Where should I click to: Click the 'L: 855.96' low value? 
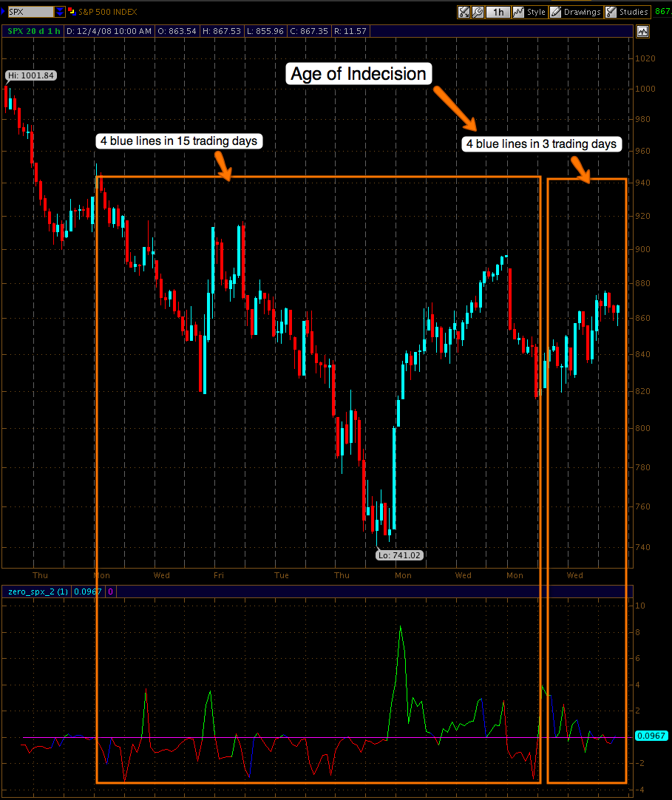[265, 31]
